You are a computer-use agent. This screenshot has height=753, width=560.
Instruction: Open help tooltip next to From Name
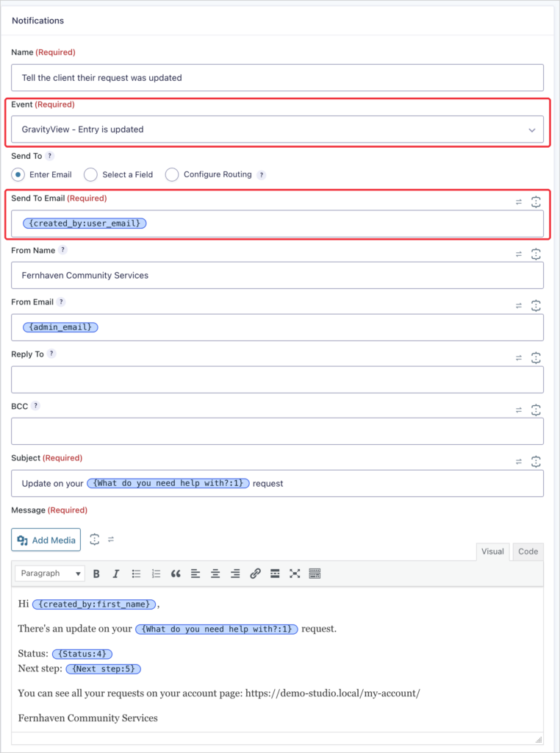[x=62, y=250]
